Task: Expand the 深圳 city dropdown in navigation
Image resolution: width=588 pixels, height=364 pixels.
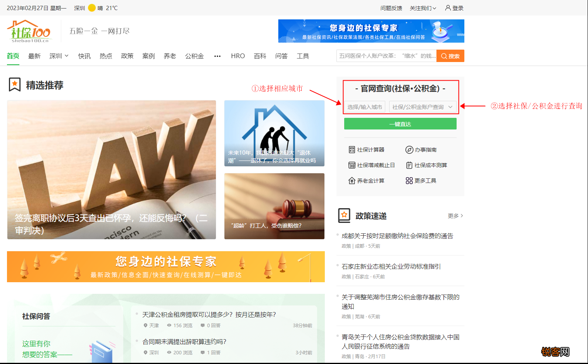Action: click(58, 56)
